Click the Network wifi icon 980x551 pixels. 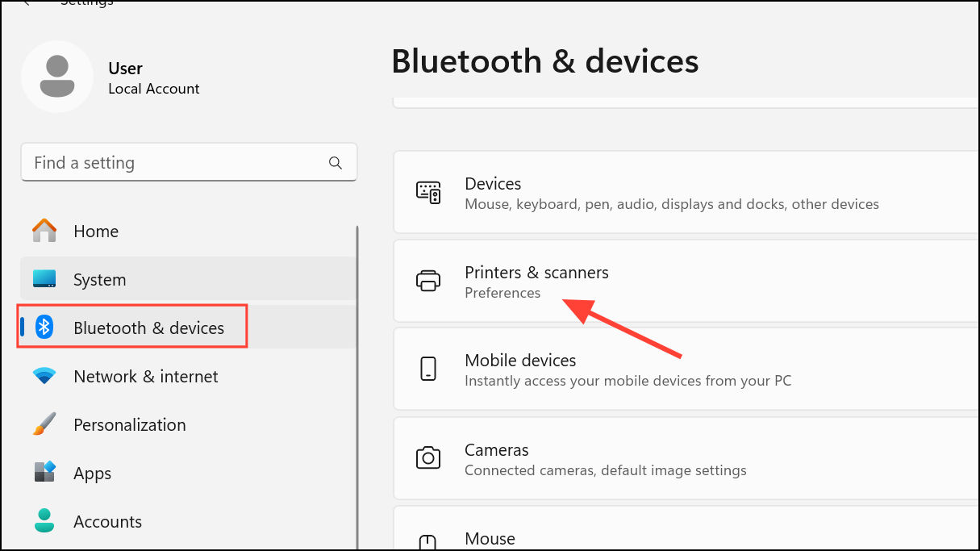coord(44,376)
